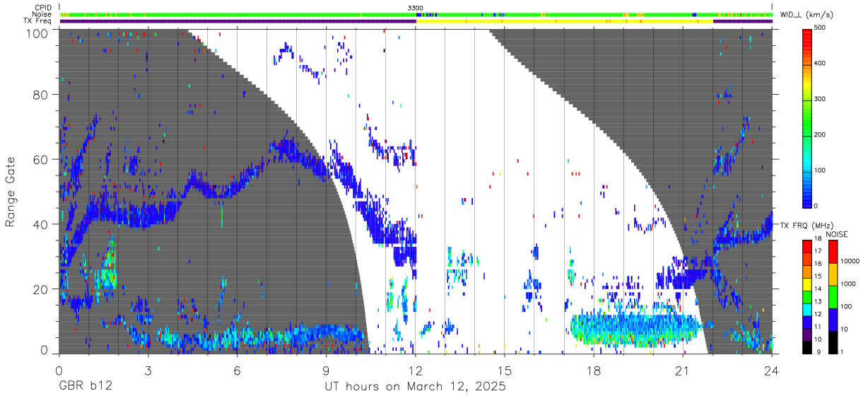Click x-axis tick label '18'

(x=594, y=370)
